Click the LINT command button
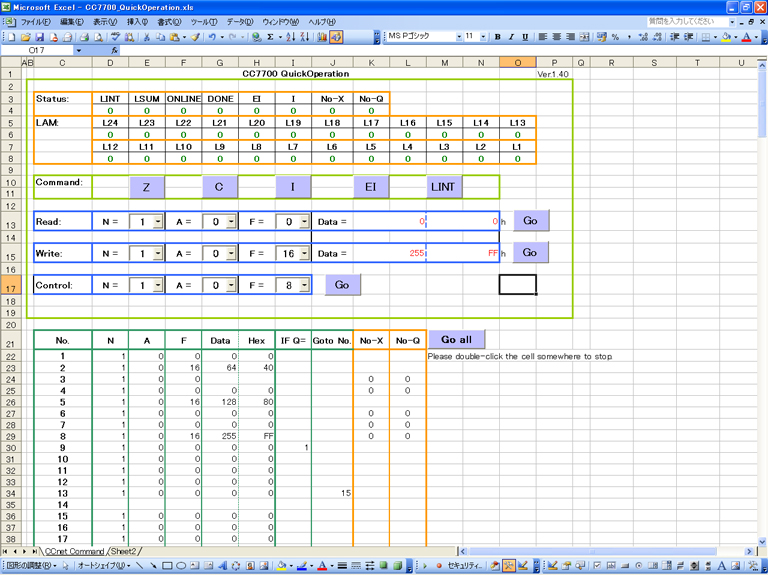The width and height of the screenshot is (768, 575). point(444,187)
